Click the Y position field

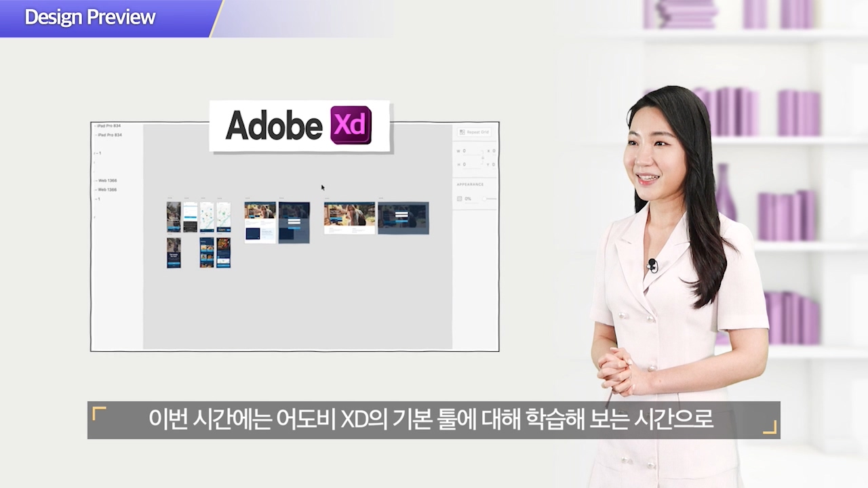(491, 165)
